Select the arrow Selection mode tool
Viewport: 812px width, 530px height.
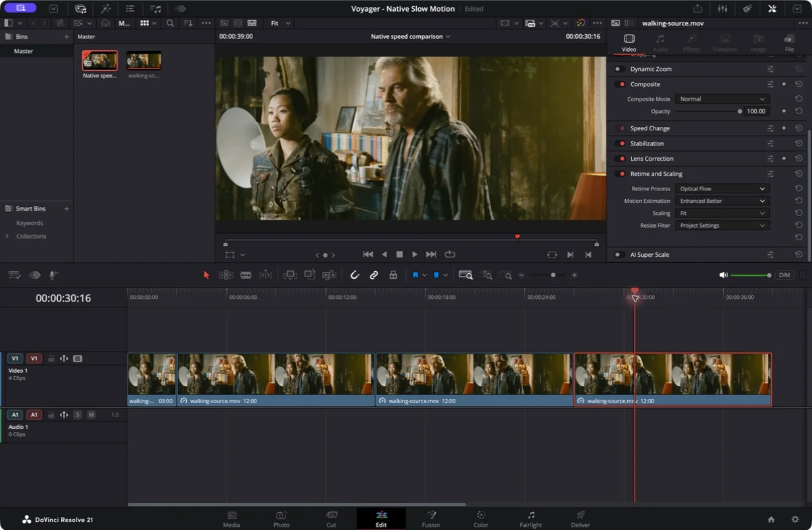click(x=206, y=275)
